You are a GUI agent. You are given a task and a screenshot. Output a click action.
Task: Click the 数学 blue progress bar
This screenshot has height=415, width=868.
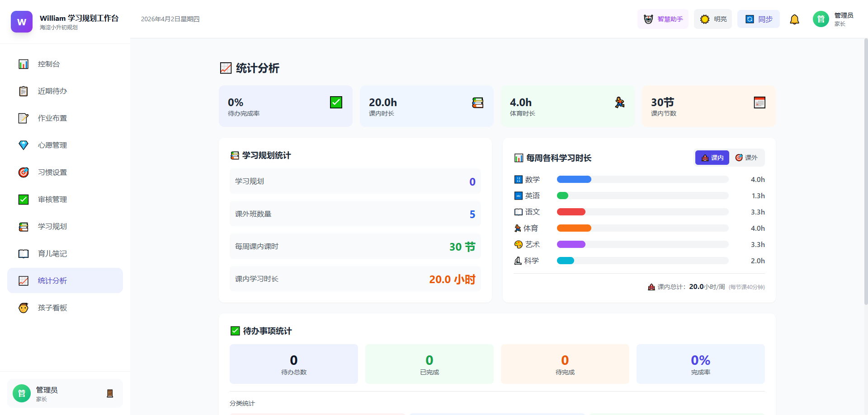[574, 180]
